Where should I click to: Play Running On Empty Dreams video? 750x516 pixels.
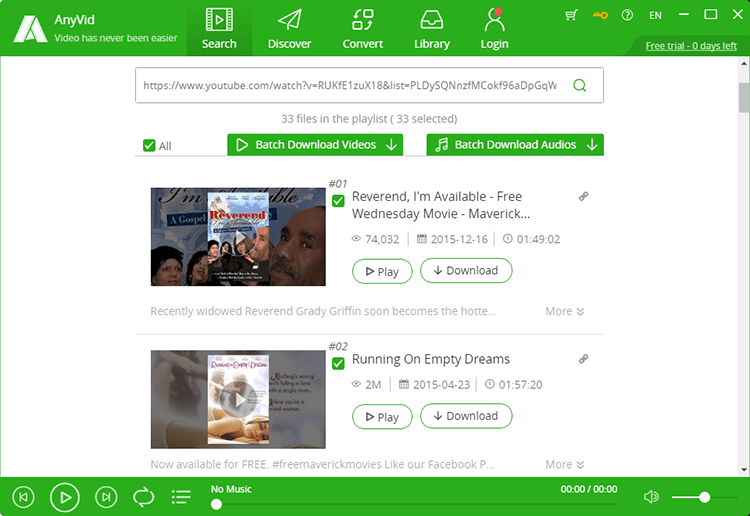click(x=382, y=417)
